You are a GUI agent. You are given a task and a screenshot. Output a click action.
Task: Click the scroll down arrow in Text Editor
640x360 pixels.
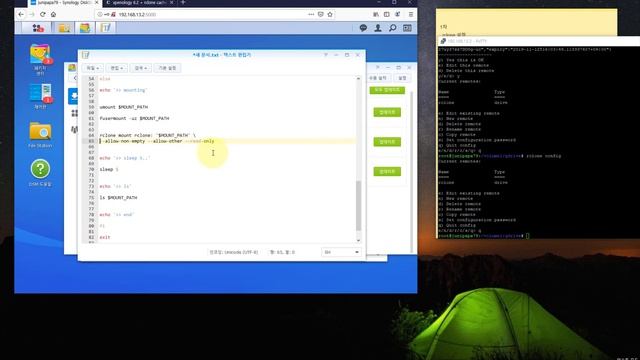point(358,240)
